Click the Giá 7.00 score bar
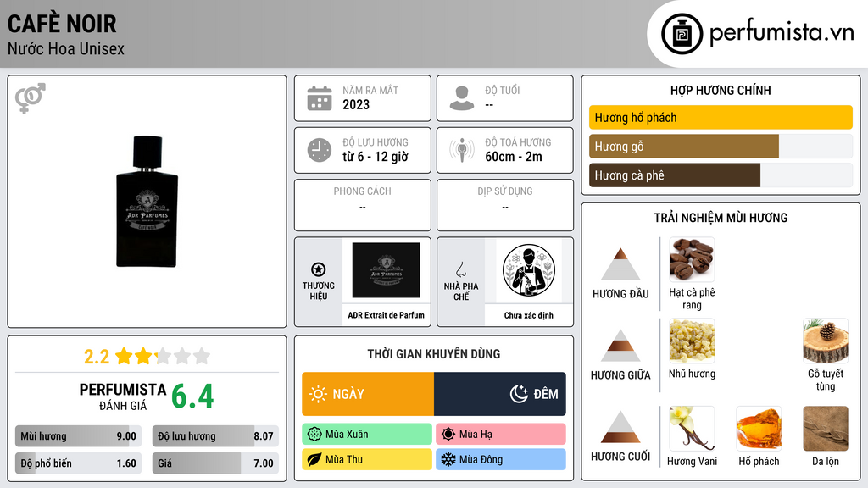 click(x=215, y=463)
